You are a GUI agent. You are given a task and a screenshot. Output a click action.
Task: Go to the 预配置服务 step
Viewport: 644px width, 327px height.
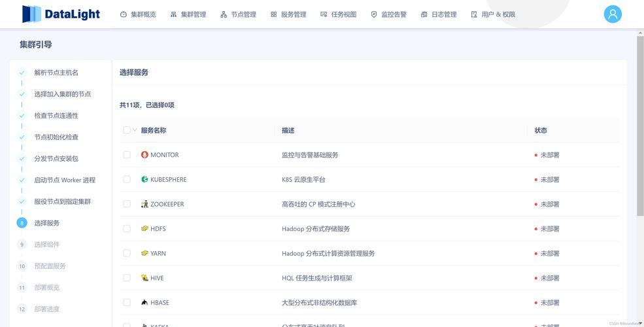point(50,266)
